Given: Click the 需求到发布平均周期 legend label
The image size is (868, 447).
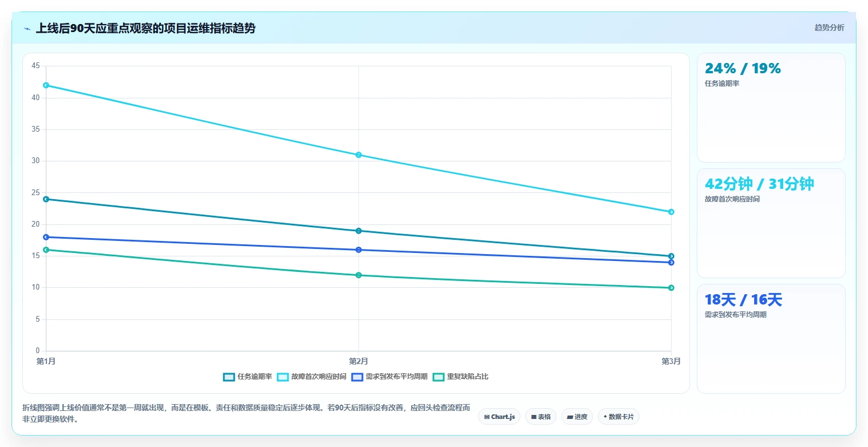Looking at the screenshot, I should (397, 377).
